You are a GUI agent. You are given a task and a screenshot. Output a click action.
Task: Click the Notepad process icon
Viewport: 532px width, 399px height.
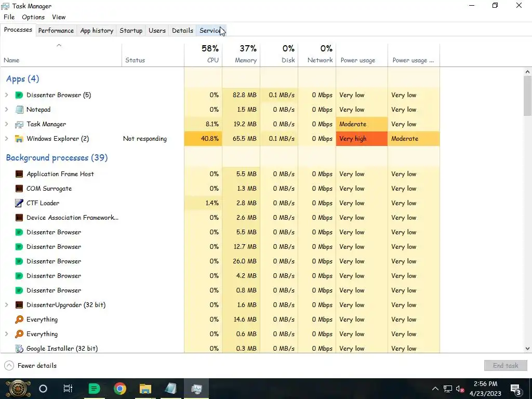[19, 110]
